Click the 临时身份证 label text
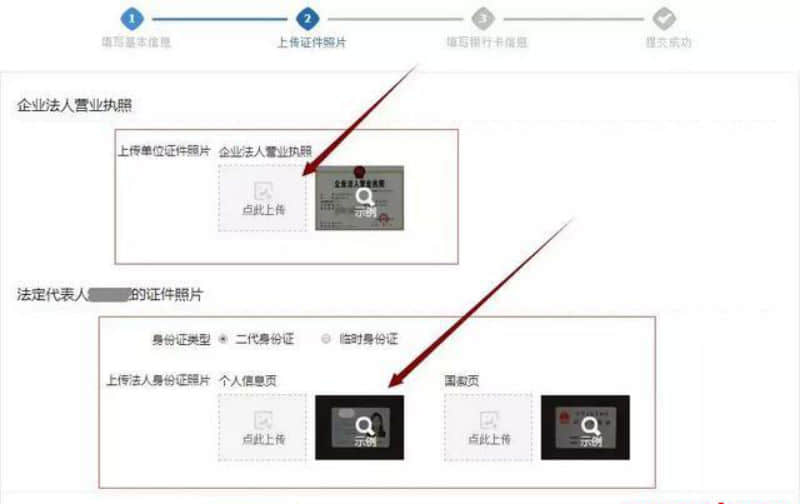This screenshot has height=504, width=800. (x=368, y=339)
